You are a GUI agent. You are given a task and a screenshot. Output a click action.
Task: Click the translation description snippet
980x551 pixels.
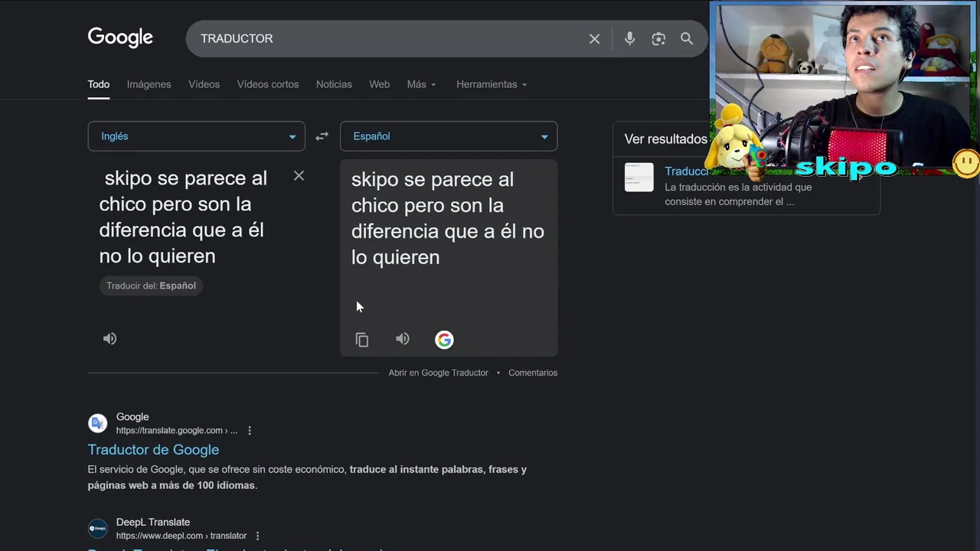pyautogui.click(x=738, y=194)
